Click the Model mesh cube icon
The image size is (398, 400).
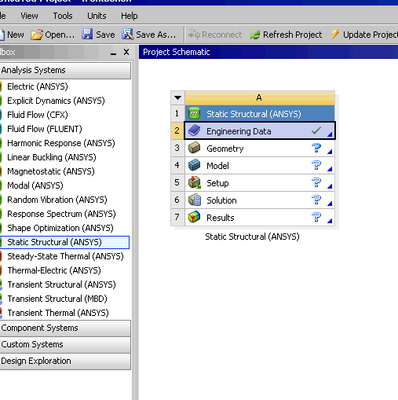[194, 165]
